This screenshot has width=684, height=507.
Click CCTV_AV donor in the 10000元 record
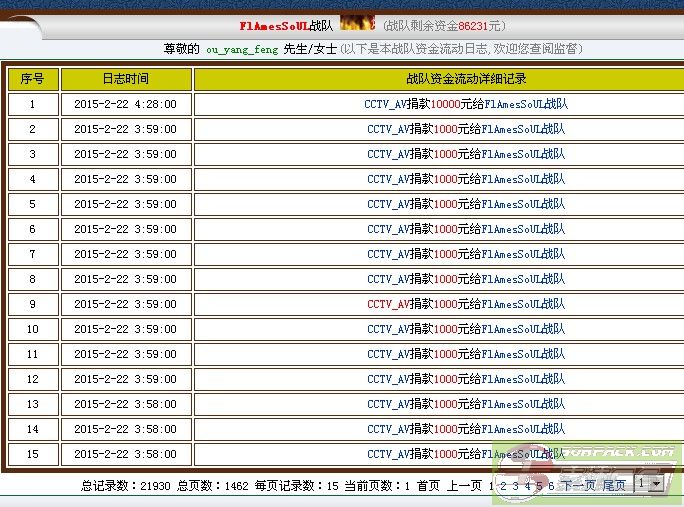(x=387, y=104)
